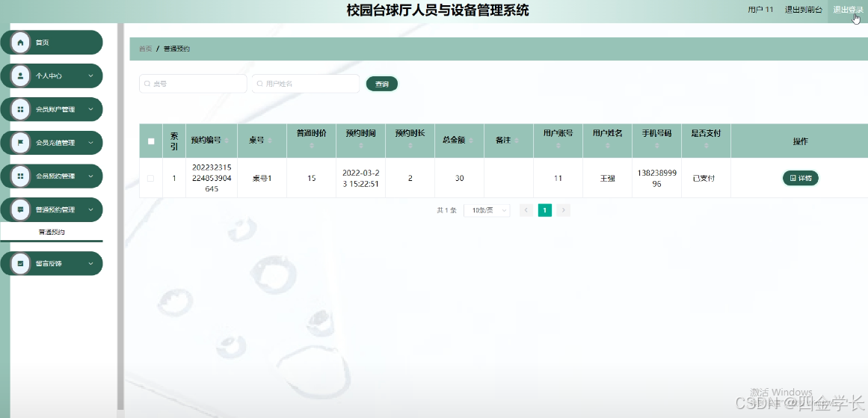Click the 桌号1 table cell

(262, 178)
